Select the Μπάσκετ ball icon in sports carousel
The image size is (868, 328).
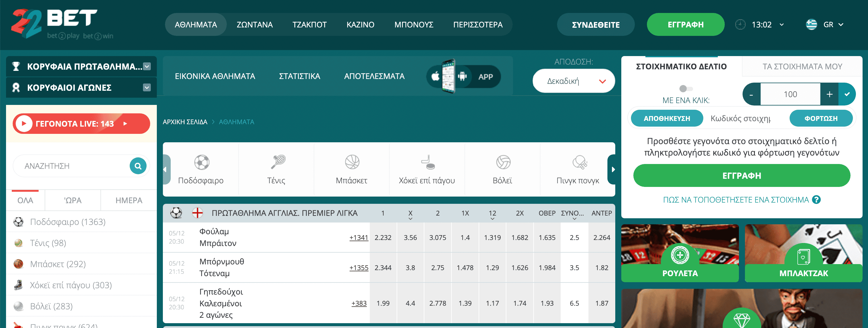point(352,162)
